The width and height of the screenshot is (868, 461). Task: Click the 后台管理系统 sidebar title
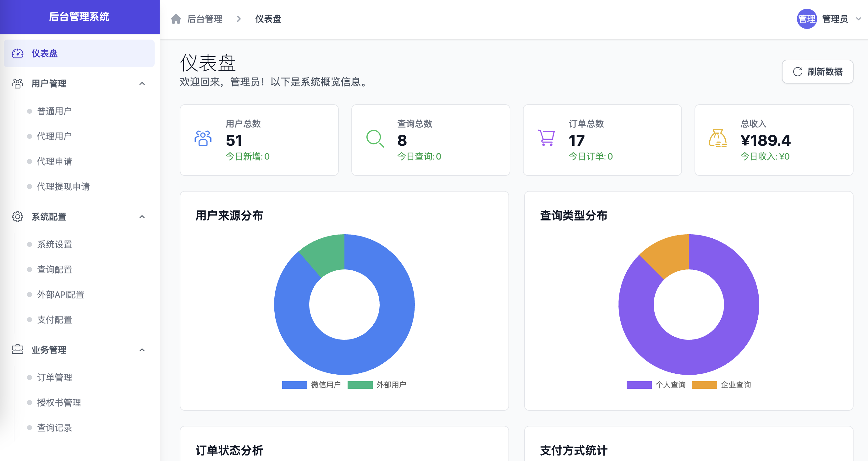[79, 17]
